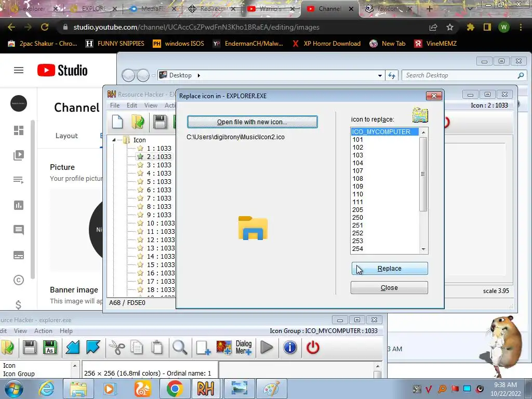Expand Desktop breadcrumb arrow

[199, 75]
